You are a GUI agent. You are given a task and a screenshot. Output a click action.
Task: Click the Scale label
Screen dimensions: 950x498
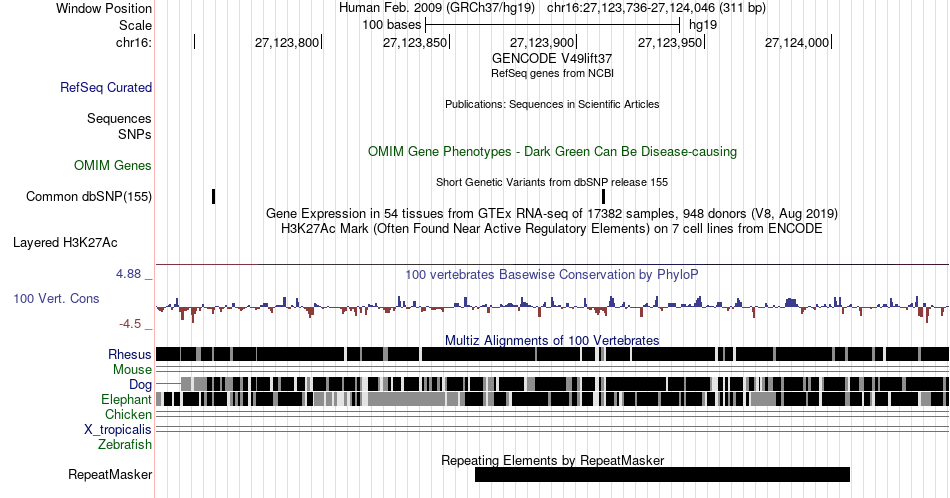tap(135, 25)
